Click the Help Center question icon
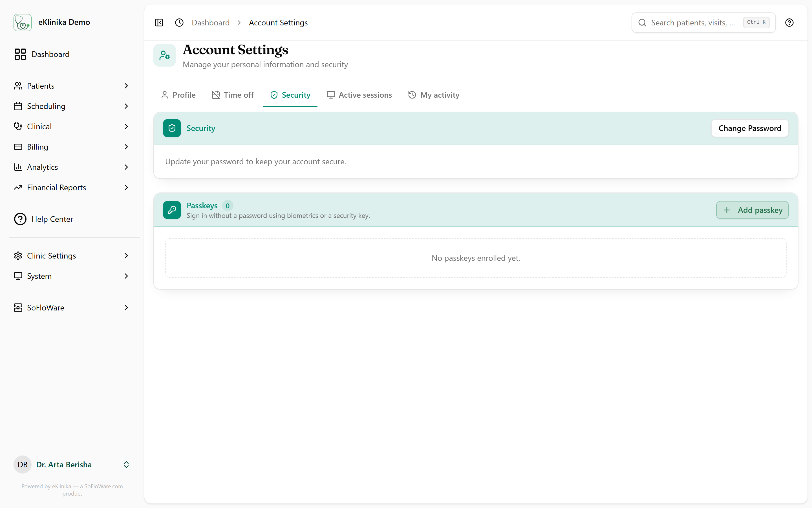The height and width of the screenshot is (508, 812). (x=20, y=219)
